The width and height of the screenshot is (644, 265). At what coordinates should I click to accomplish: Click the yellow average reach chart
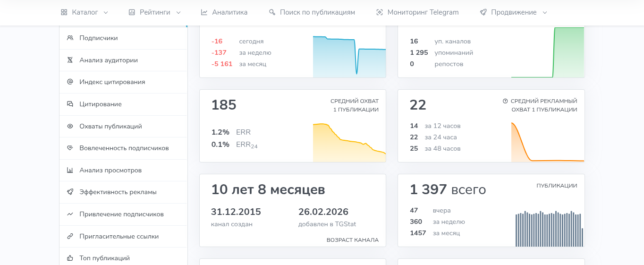349,143
